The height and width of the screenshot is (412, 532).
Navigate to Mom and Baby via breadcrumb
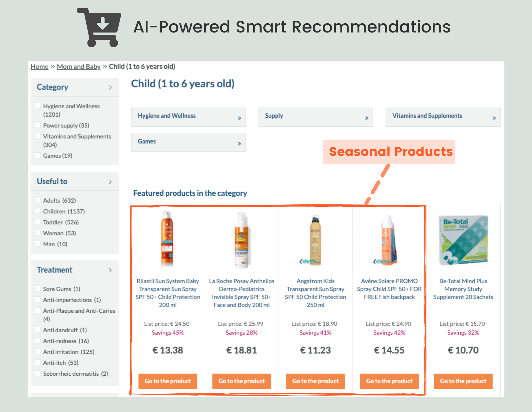pyautogui.click(x=78, y=66)
